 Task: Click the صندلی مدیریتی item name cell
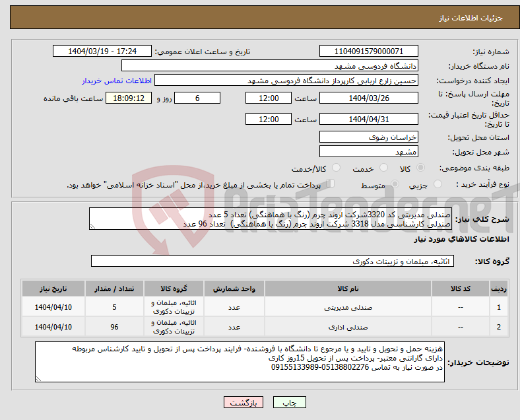point(348,307)
